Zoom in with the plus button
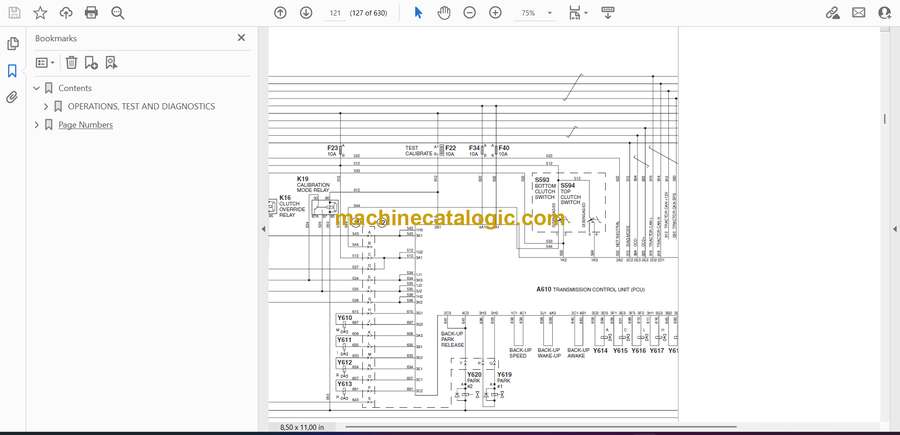The image size is (900, 435). click(495, 13)
